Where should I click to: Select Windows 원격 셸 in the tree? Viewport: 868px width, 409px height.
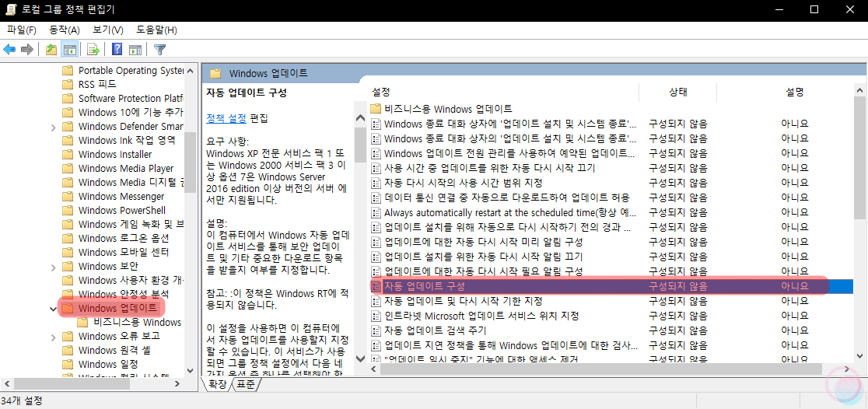(x=114, y=351)
